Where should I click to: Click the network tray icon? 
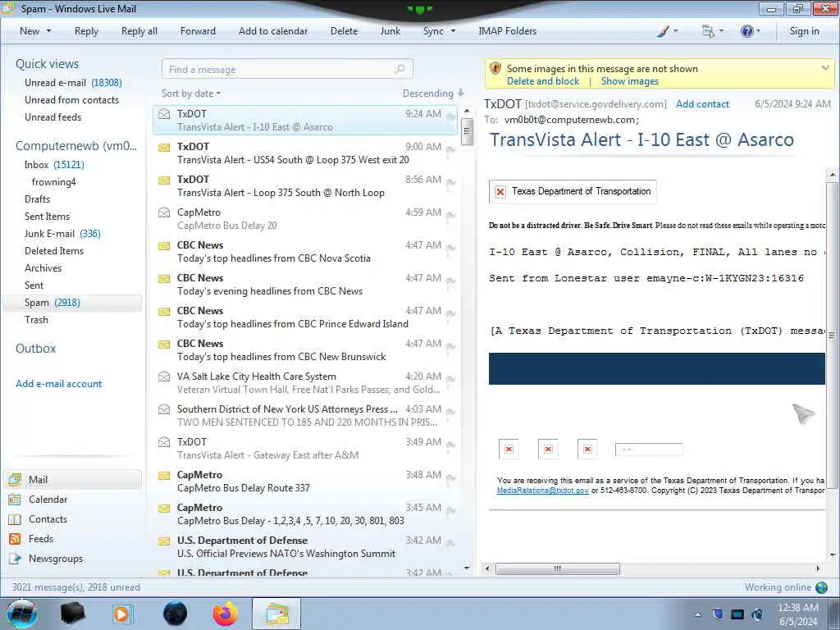(737, 614)
